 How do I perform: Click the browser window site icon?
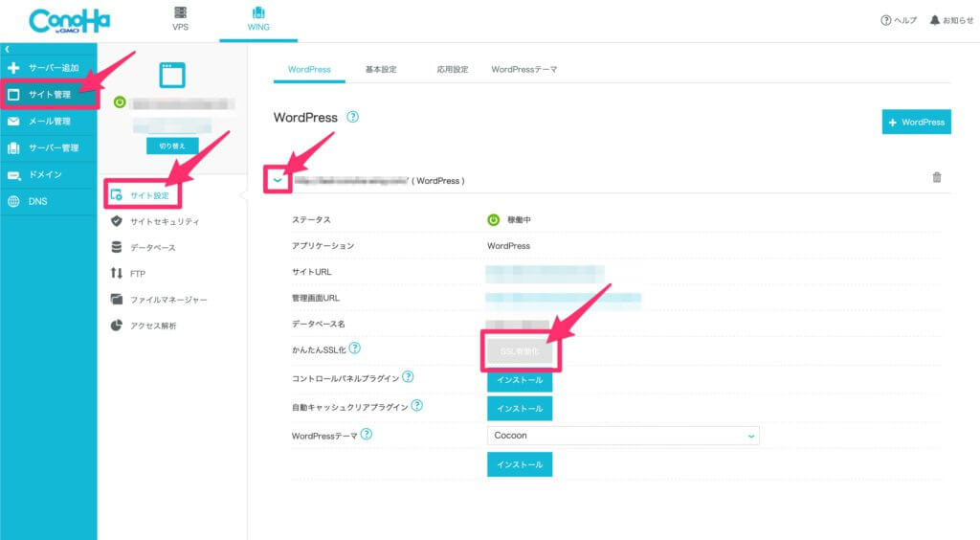click(x=172, y=75)
